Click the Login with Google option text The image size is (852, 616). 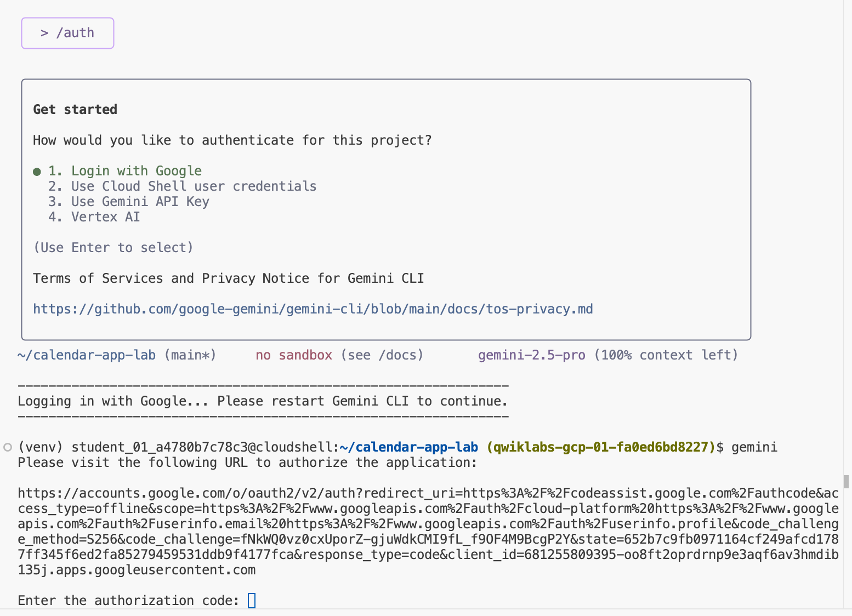click(x=136, y=171)
